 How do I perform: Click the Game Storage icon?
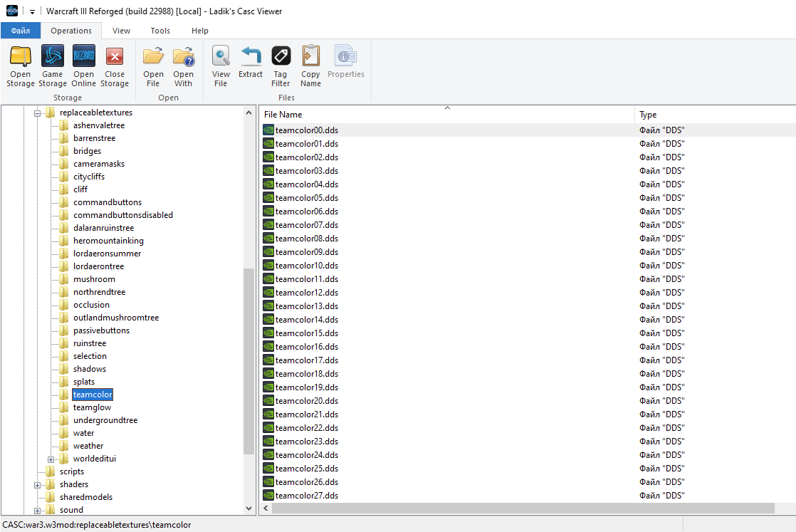click(52, 56)
